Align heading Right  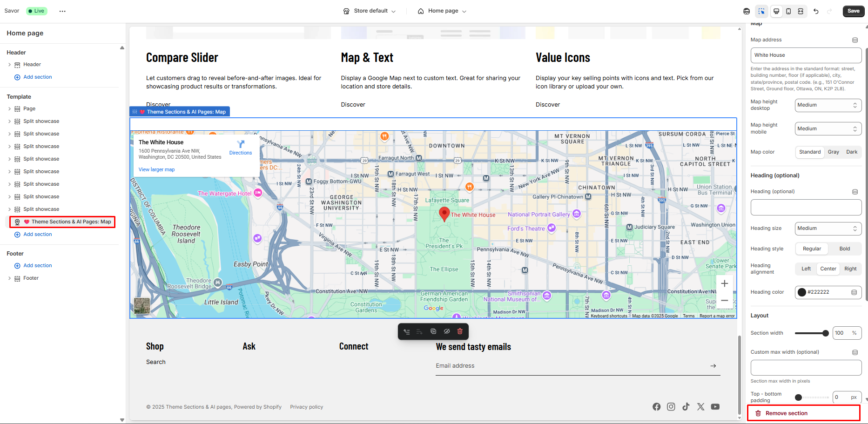[850, 269]
